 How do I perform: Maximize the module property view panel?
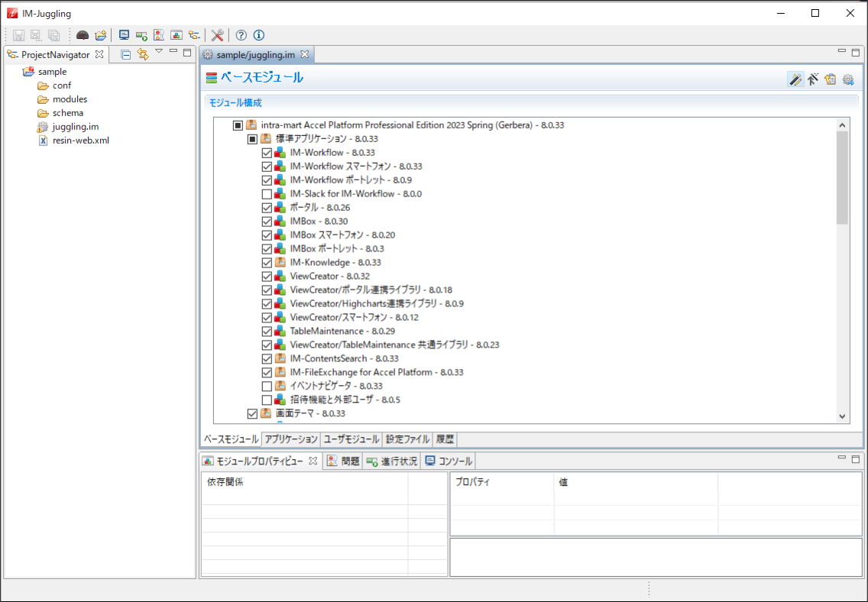(856, 459)
